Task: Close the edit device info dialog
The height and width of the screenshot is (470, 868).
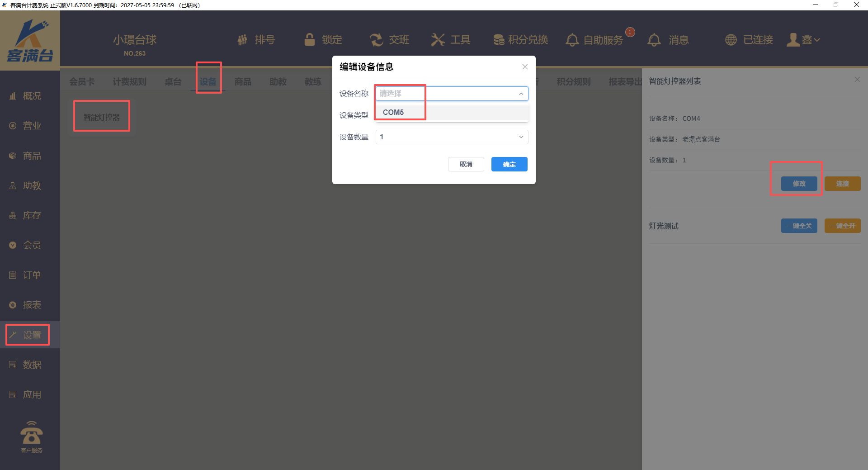Action: [x=525, y=67]
